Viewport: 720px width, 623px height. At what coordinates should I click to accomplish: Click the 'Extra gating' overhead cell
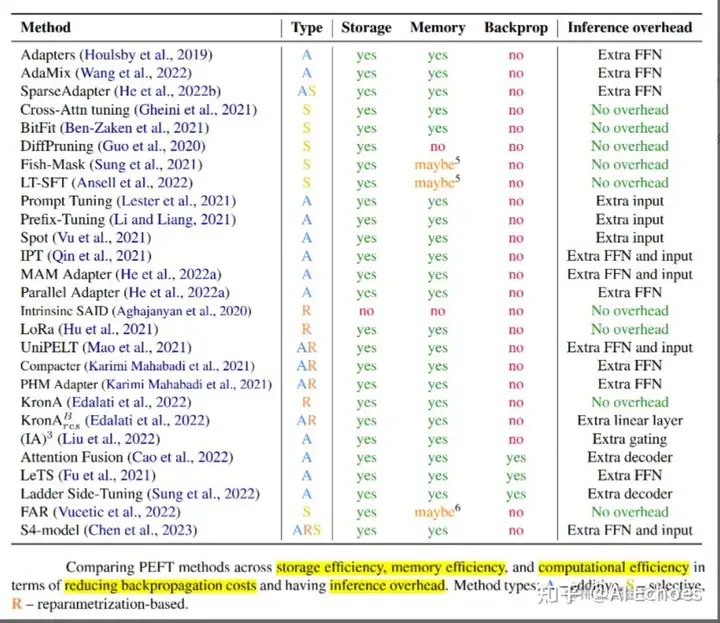(630, 439)
